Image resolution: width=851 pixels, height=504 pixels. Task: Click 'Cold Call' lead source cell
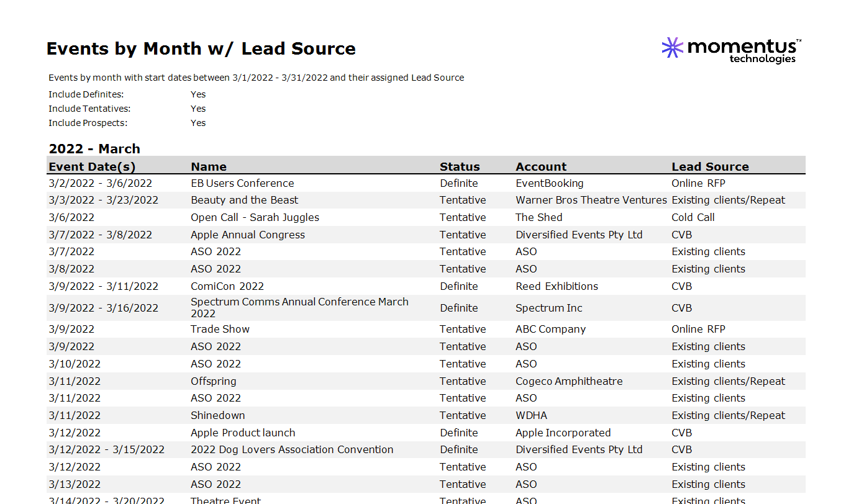pyautogui.click(x=693, y=217)
